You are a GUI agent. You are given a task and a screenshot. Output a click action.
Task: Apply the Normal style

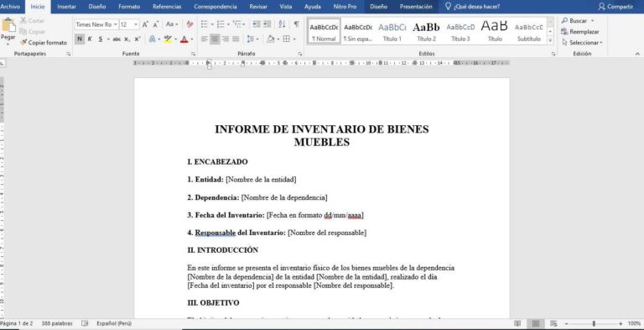(324, 31)
